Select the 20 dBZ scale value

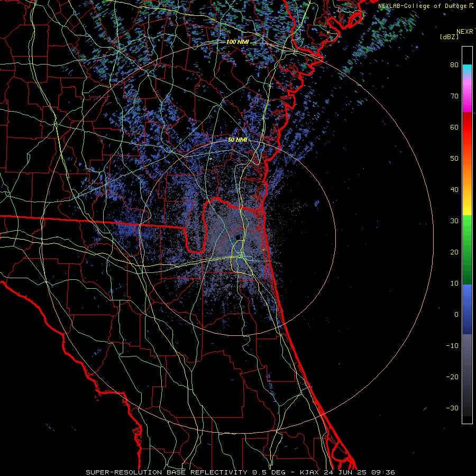(x=454, y=252)
